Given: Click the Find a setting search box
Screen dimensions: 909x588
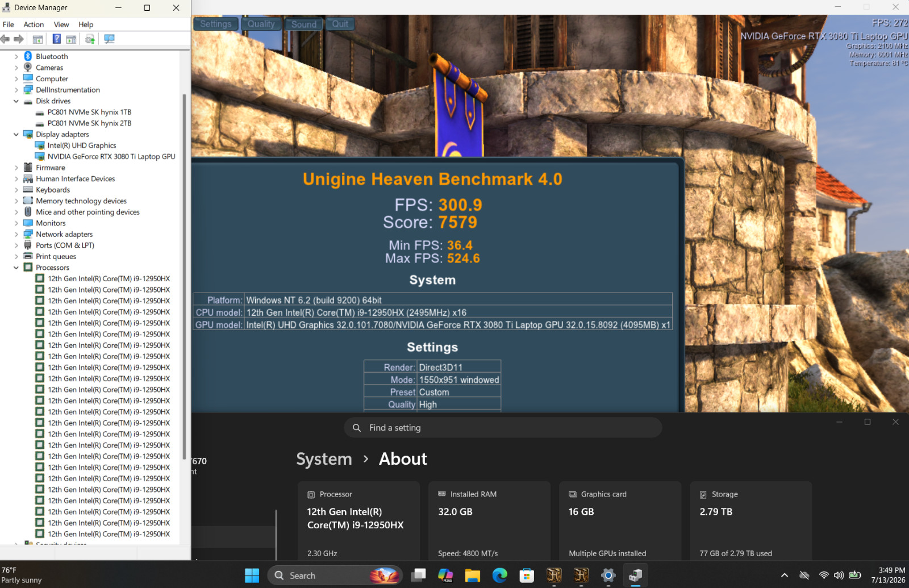Looking at the screenshot, I should (x=503, y=428).
